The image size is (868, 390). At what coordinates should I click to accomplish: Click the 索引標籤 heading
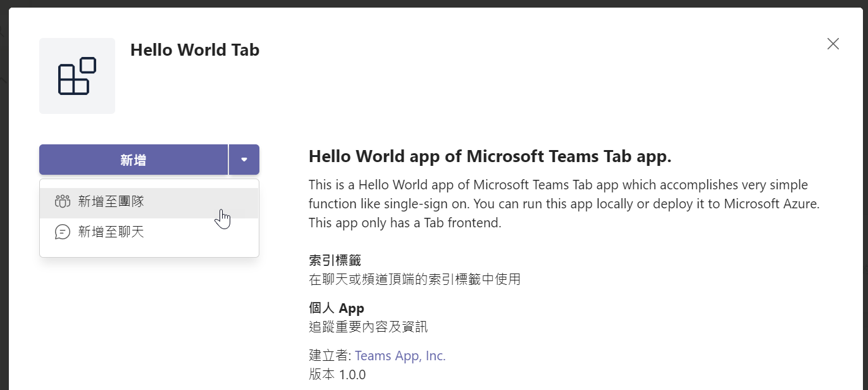(335, 260)
